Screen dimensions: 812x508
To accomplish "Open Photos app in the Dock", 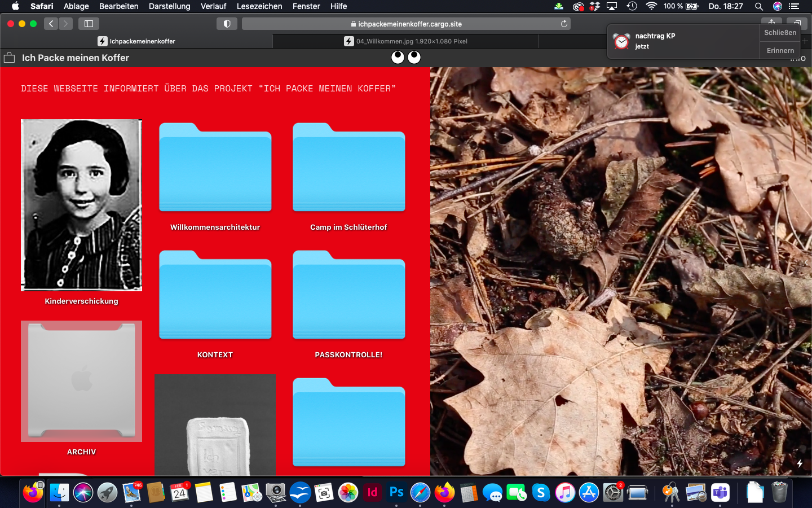I will pos(348,493).
